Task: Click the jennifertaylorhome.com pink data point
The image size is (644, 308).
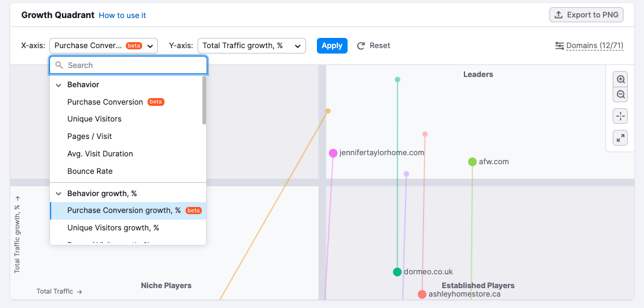Action: (333, 153)
